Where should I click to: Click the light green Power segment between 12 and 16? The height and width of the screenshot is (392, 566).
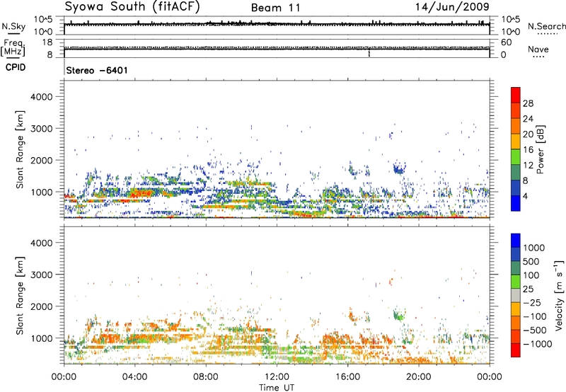point(516,157)
